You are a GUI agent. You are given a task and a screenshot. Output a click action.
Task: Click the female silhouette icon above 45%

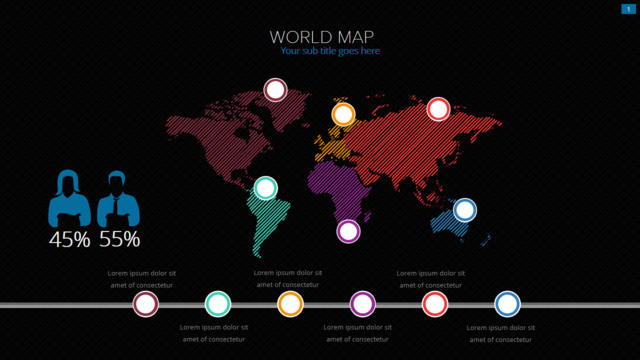click(69, 198)
